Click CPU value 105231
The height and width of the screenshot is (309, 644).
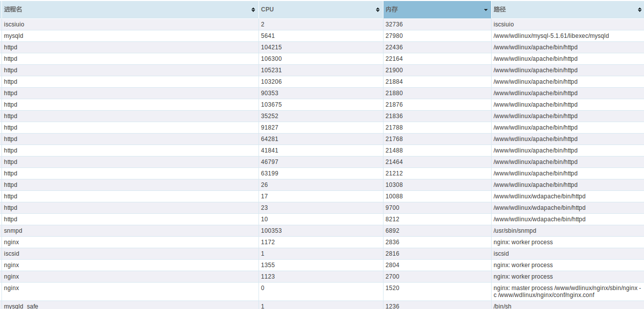[271, 70]
